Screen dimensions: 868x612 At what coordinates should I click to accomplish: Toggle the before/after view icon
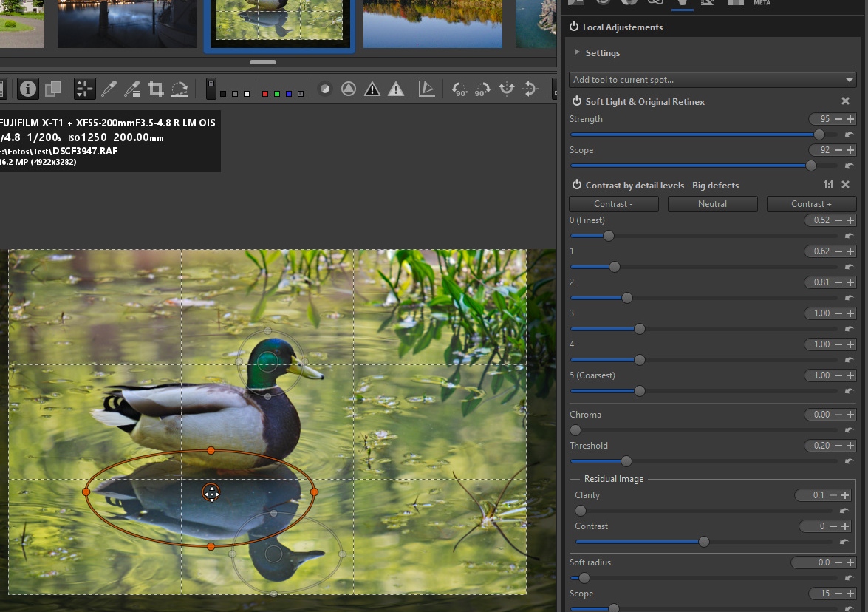[53, 89]
